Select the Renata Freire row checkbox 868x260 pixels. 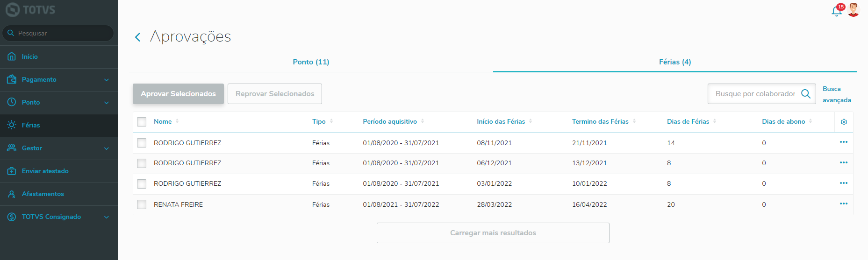pyautogui.click(x=142, y=204)
